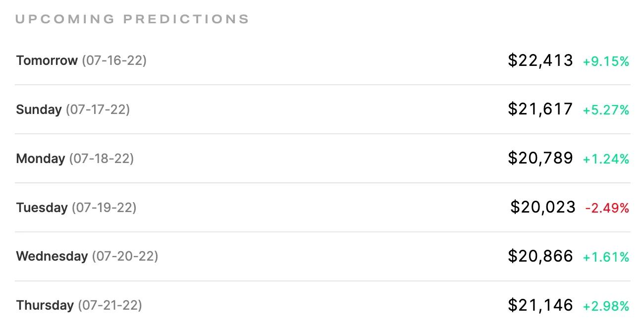
Task: Click the red -2.49% change value
Action: pyautogui.click(x=607, y=208)
